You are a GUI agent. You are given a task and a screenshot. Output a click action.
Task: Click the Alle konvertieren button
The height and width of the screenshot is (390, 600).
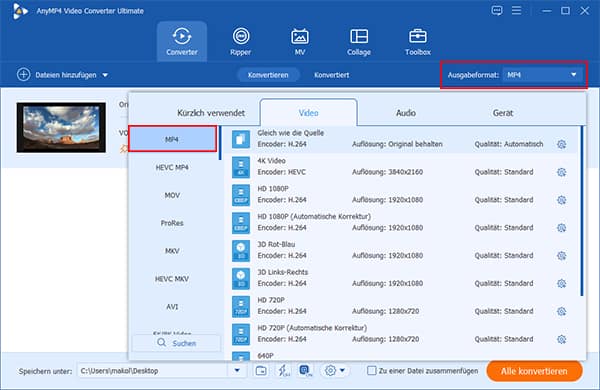click(x=534, y=371)
